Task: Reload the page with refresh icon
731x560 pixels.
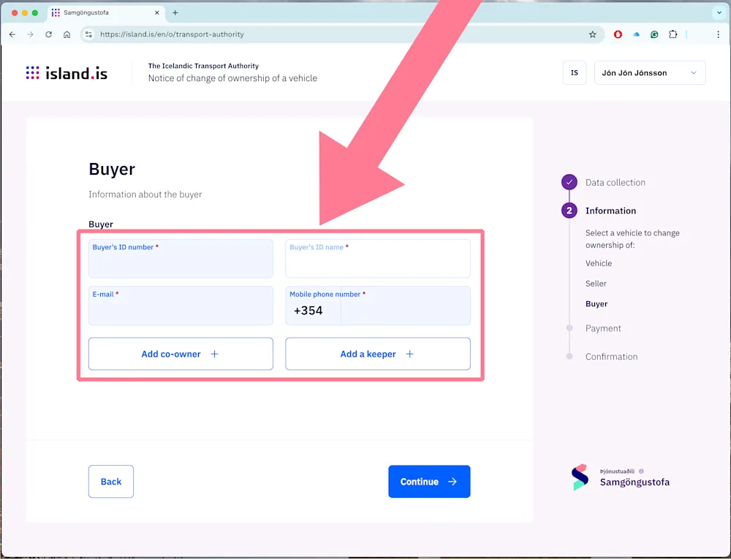Action: (48, 34)
